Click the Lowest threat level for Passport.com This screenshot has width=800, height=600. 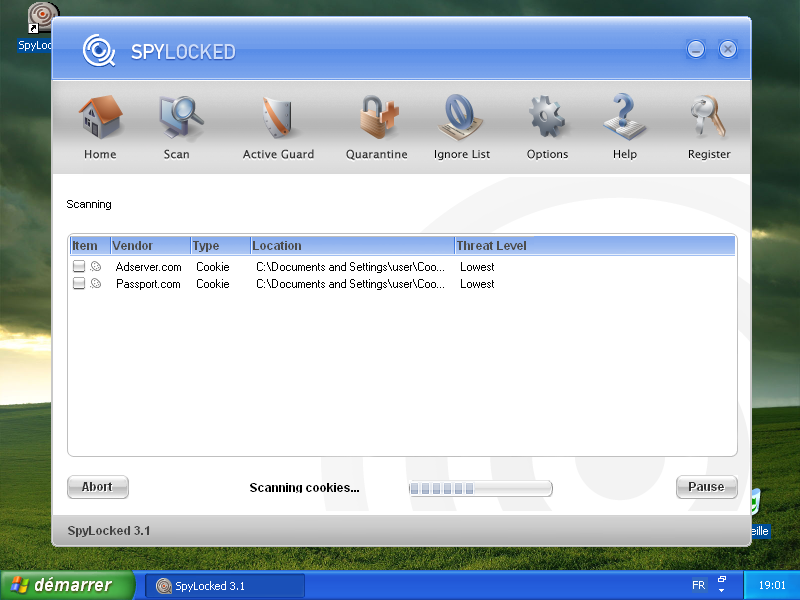(x=477, y=284)
